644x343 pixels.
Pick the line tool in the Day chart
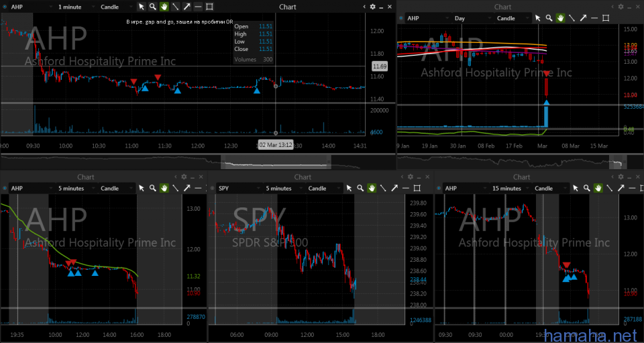pos(572,18)
